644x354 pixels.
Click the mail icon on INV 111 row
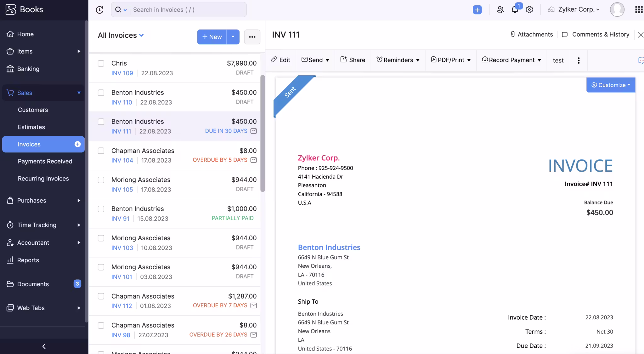pyautogui.click(x=254, y=131)
